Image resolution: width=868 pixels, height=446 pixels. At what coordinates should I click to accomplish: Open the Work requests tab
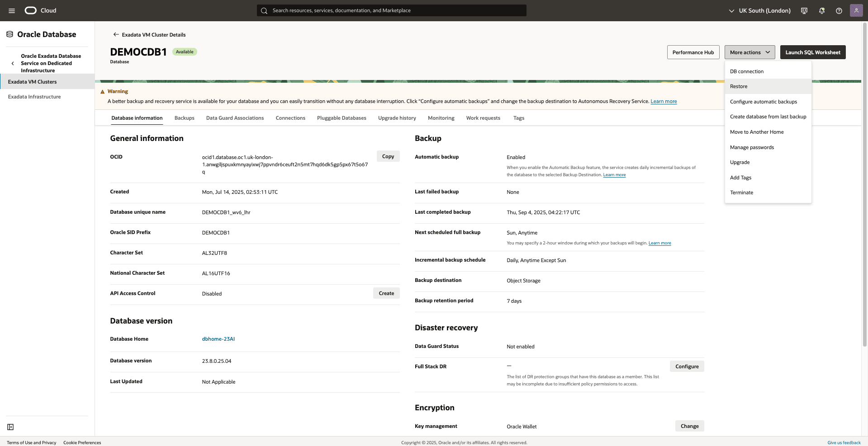point(483,118)
